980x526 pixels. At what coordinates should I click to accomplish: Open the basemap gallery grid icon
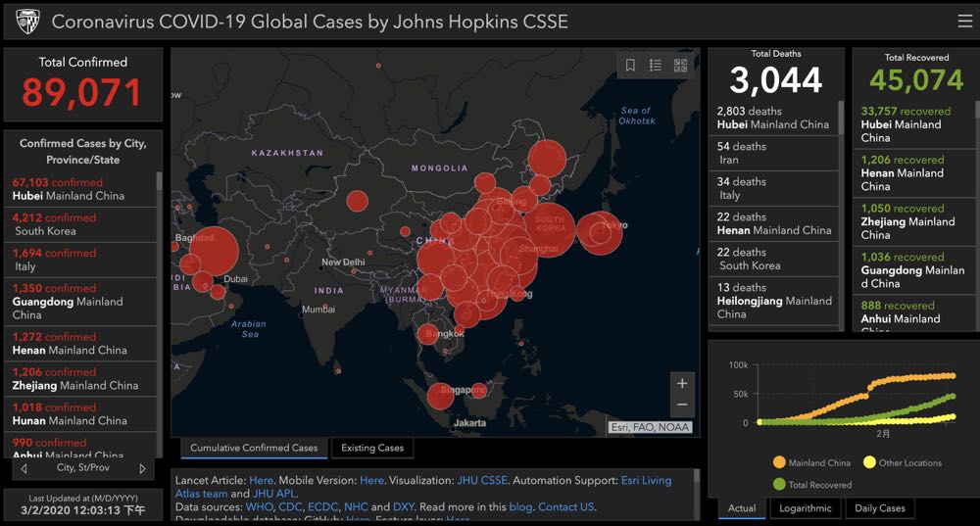coord(680,66)
